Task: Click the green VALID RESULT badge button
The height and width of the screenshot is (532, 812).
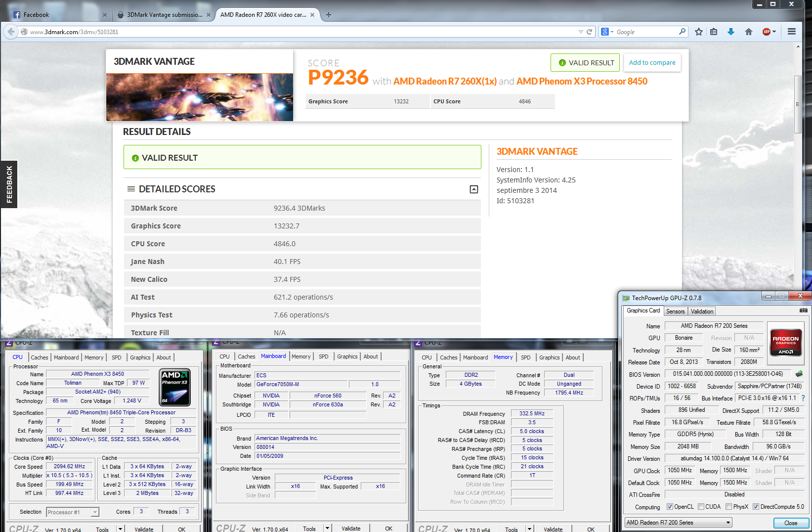Action: point(585,63)
